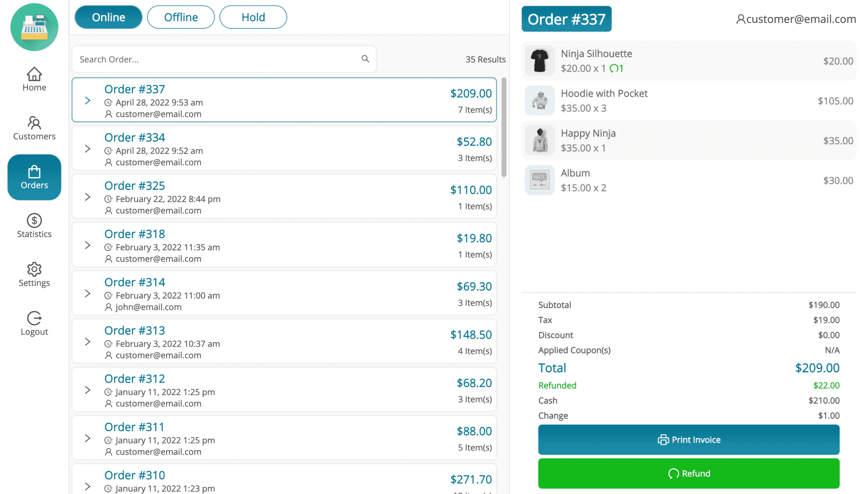Click the clock icon on Order #337
The height and width of the screenshot is (494, 868).
108,102
